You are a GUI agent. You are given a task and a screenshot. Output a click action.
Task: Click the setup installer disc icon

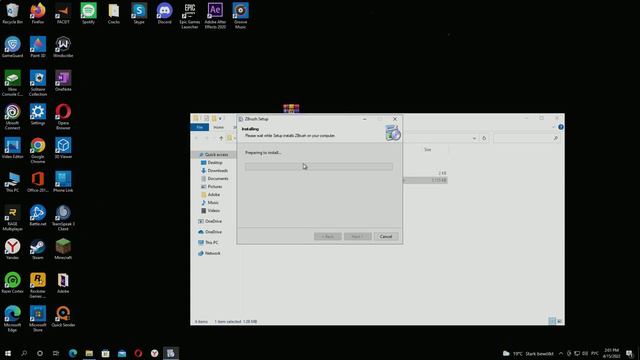(393, 133)
